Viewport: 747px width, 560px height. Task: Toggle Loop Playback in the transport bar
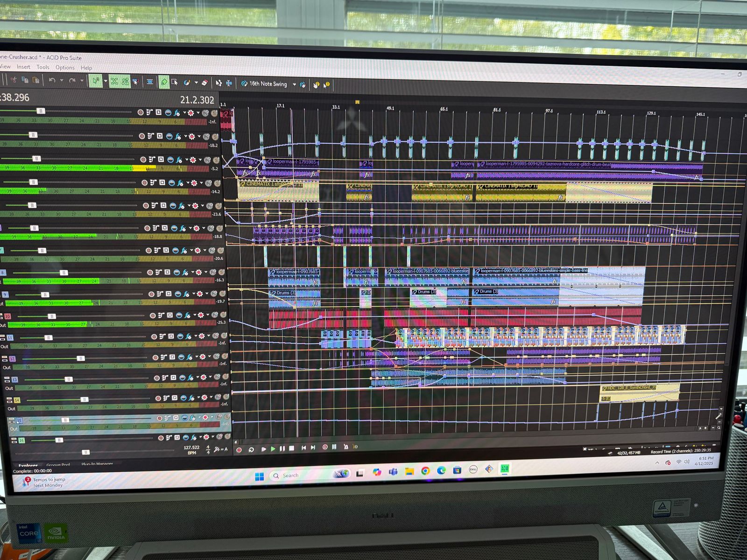(x=251, y=449)
